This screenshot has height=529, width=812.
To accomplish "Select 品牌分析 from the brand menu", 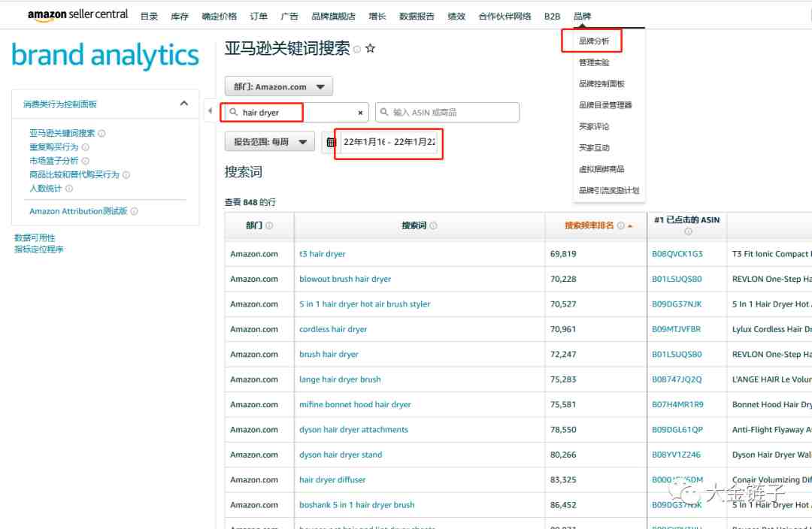I will click(x=594, y=41).
